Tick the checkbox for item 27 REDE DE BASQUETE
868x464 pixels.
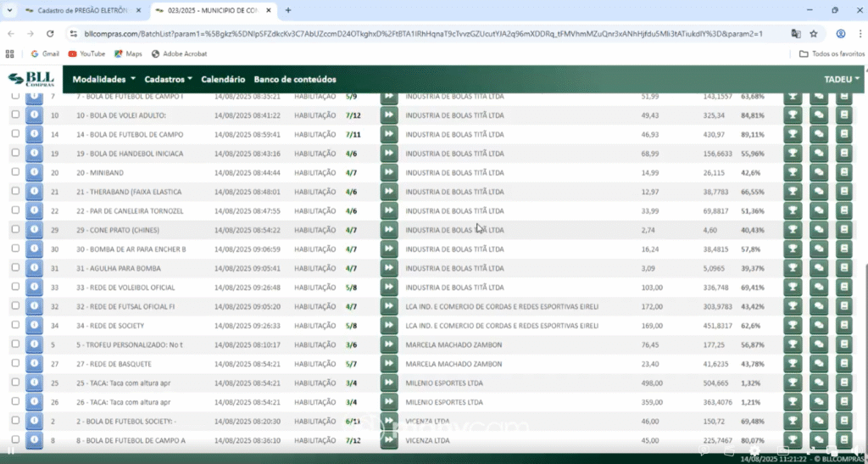coord(15,363)
